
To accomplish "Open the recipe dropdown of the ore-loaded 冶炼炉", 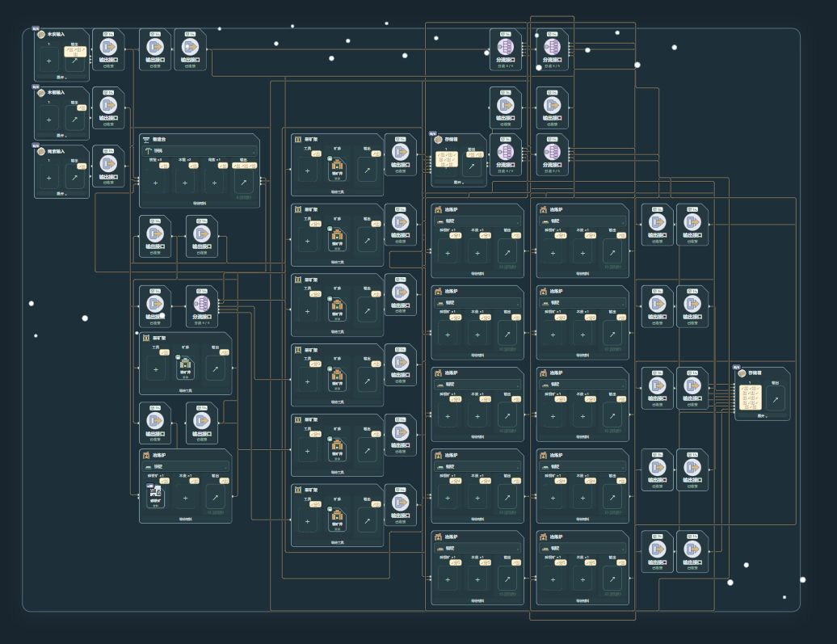I will click(185, 466).
